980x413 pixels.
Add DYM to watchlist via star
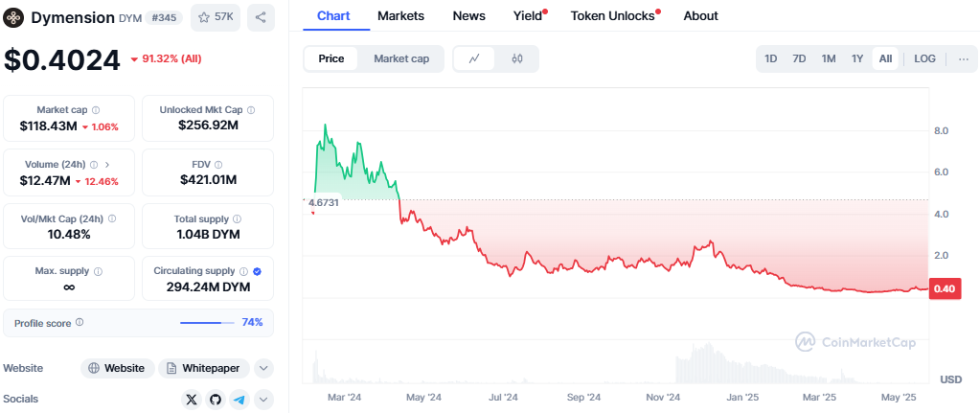pyautogui.click(x=204, y=17)
